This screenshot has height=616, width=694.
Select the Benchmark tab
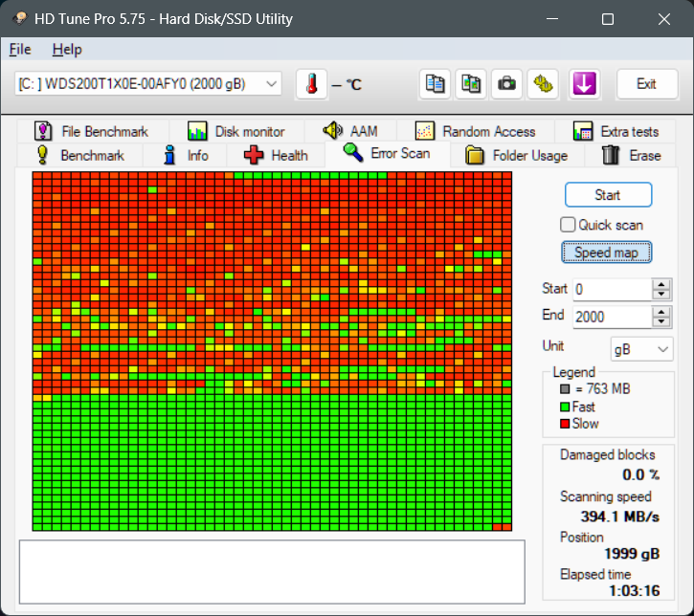pos(80,155)
